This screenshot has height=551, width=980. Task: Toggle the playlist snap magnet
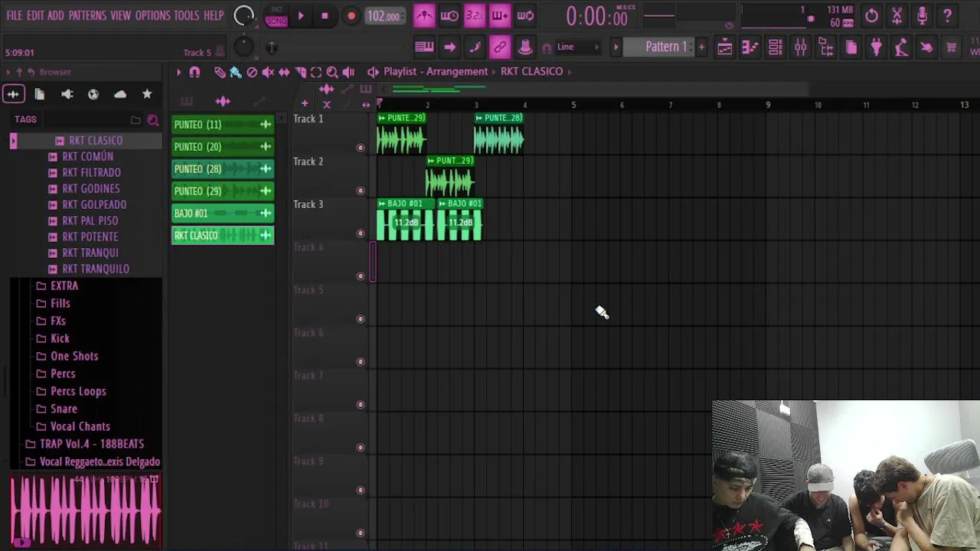[x=194, y=72]
